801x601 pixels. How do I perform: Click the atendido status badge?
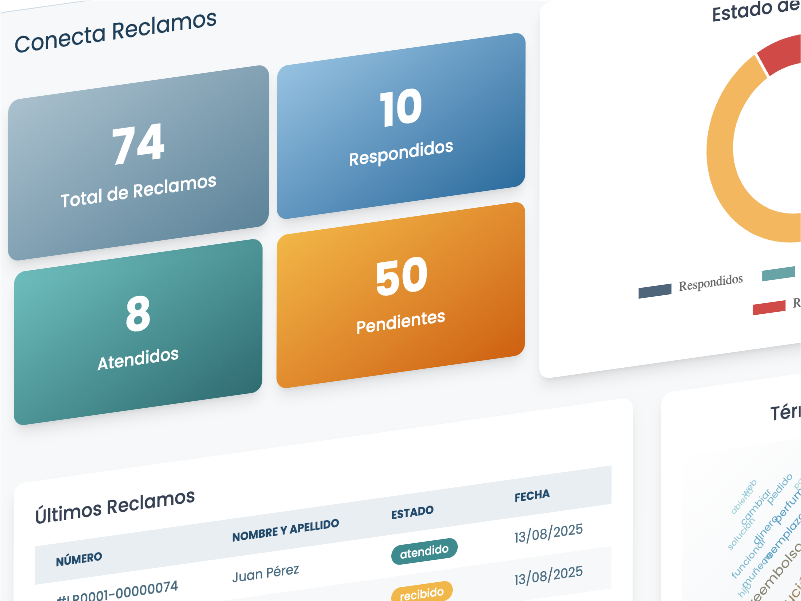[424, 550]
